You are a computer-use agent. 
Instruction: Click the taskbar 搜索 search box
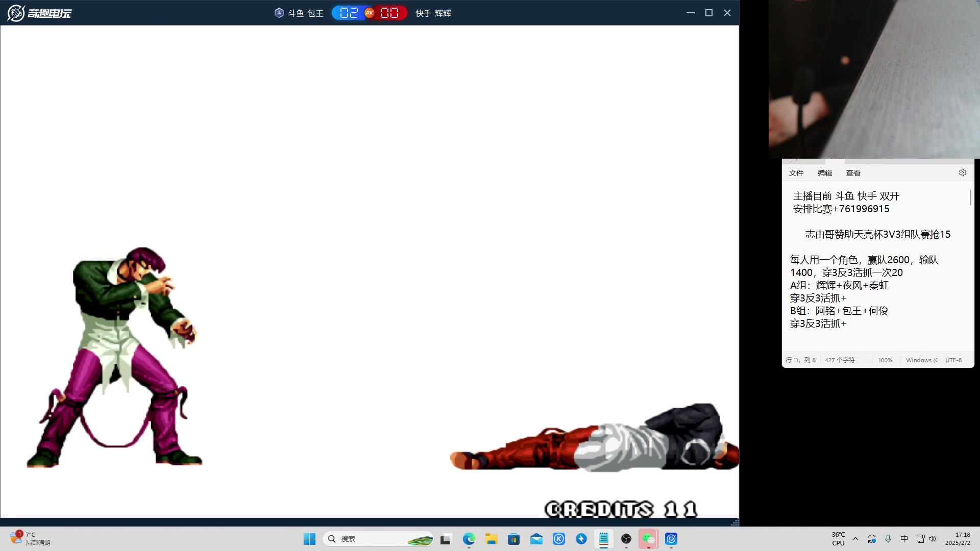click(x=378, y=539)
